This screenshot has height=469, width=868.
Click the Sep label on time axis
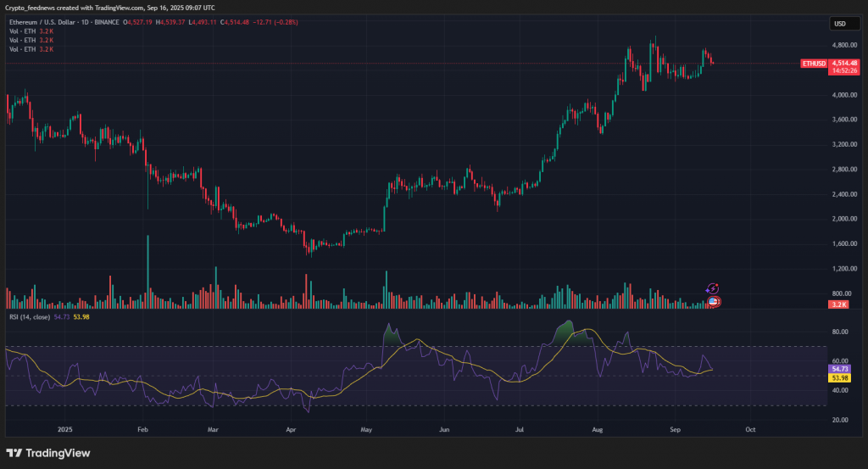point(675,431)
